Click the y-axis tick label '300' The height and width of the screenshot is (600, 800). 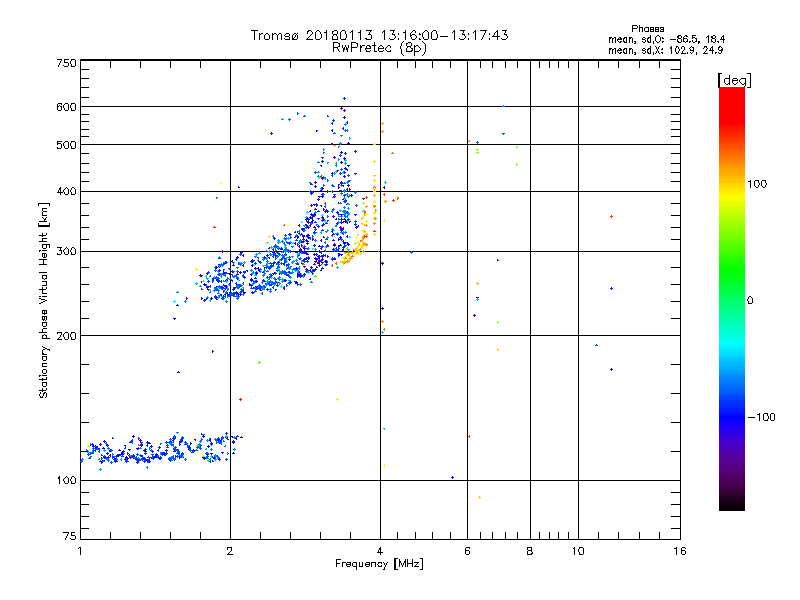66,252
